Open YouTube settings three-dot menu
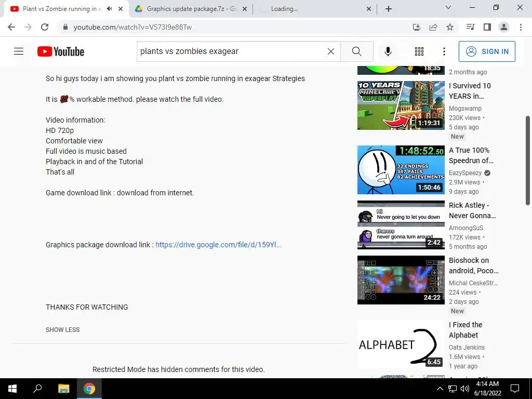 coord(444,51)
